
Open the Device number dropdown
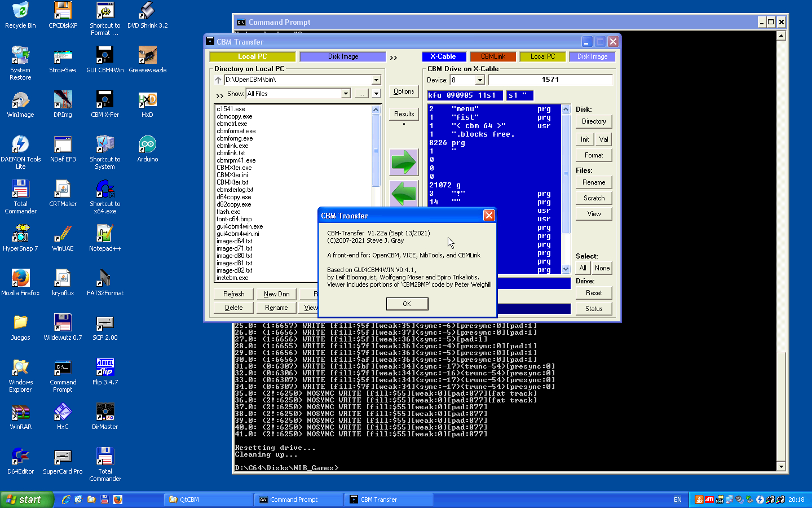tap(480, 80)
